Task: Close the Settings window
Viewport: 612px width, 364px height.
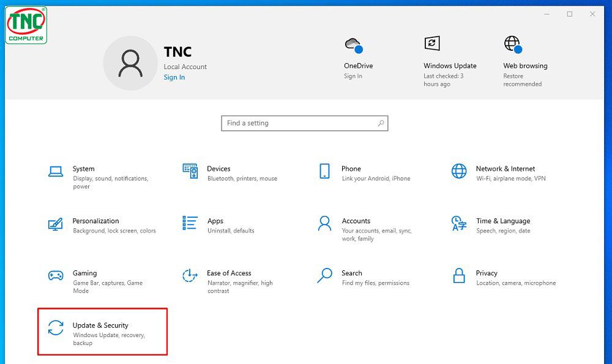Action: (x=592, y=14)
